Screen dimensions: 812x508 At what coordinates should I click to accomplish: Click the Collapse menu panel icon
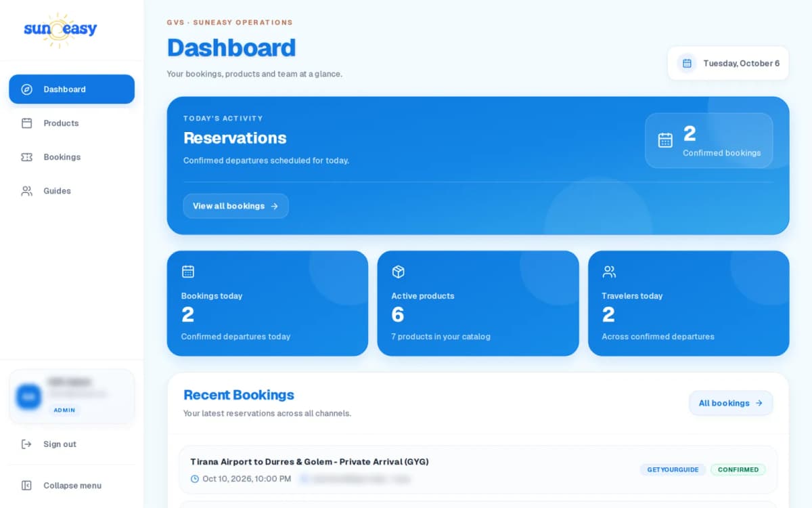tap(27, 486)
